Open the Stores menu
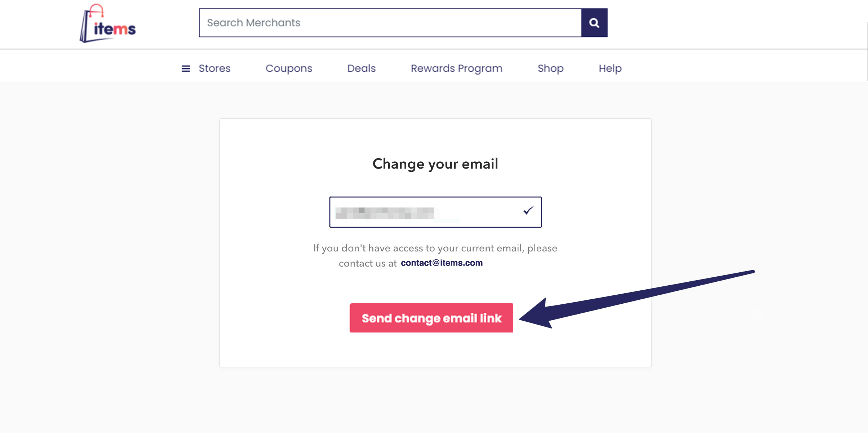 point(214,68)
